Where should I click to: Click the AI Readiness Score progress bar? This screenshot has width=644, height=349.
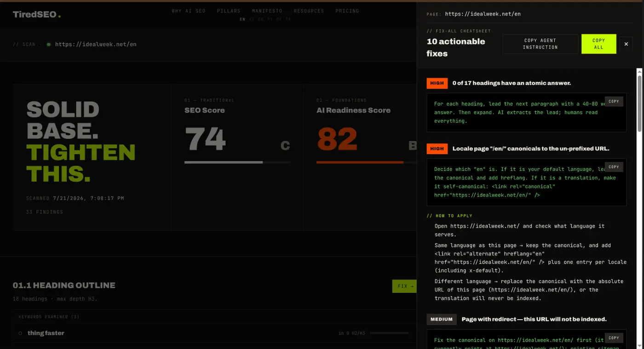366,162
